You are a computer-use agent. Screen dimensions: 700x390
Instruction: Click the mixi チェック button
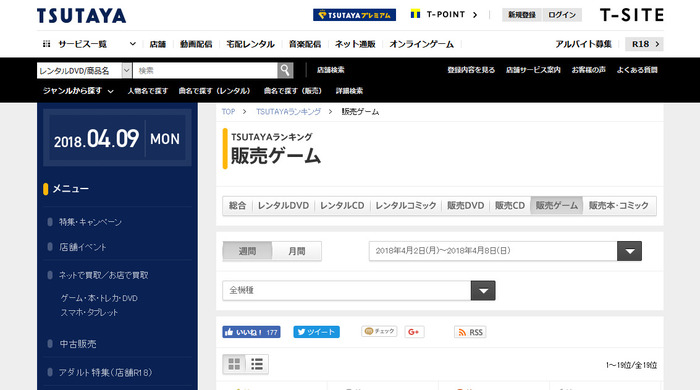coord(379,331)
